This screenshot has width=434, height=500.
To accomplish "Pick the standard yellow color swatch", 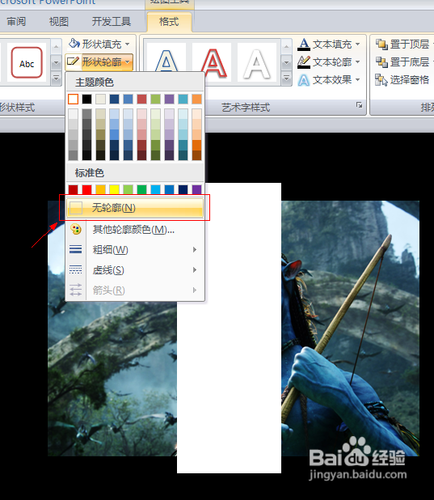I will pyautogui.click(x=114, y=190).
